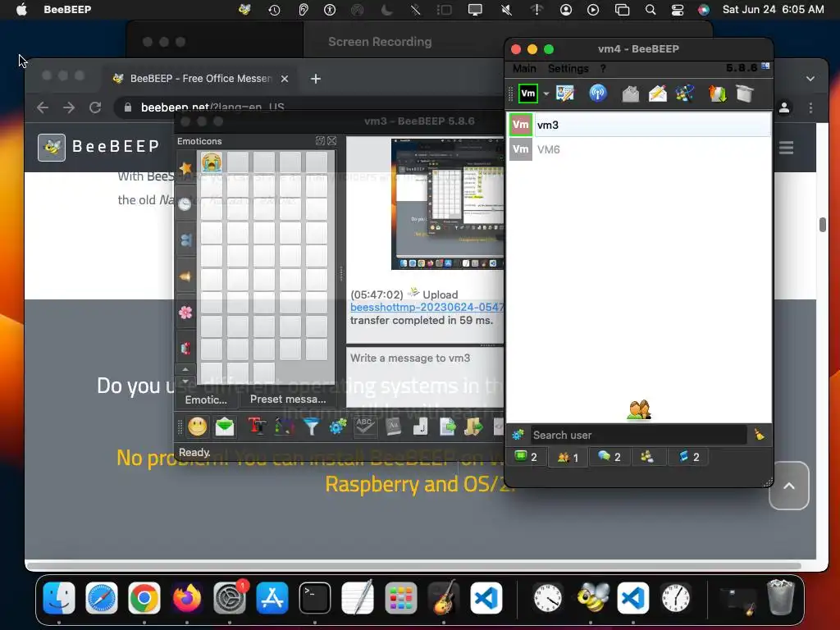The height and width of the screenshot is (630, 840).
Task: Open the BeeBEEP bee icon in the Dock
Action: point(591,598)
